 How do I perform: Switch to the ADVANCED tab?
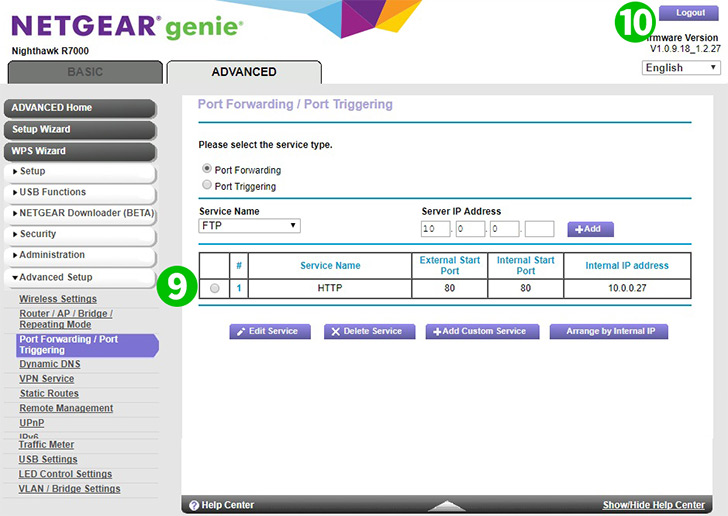pos(244,72)
